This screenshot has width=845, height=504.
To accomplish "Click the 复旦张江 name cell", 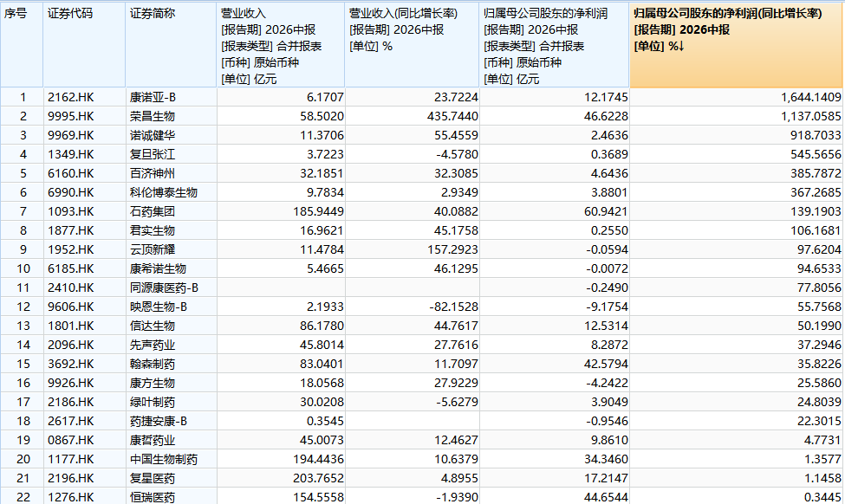I will click(153, 154).
